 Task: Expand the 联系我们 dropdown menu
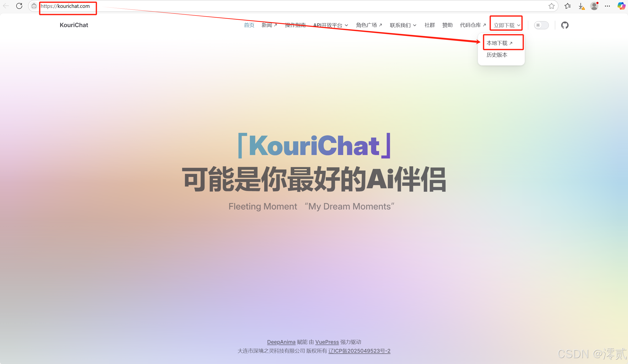click(x=403, y=25)
